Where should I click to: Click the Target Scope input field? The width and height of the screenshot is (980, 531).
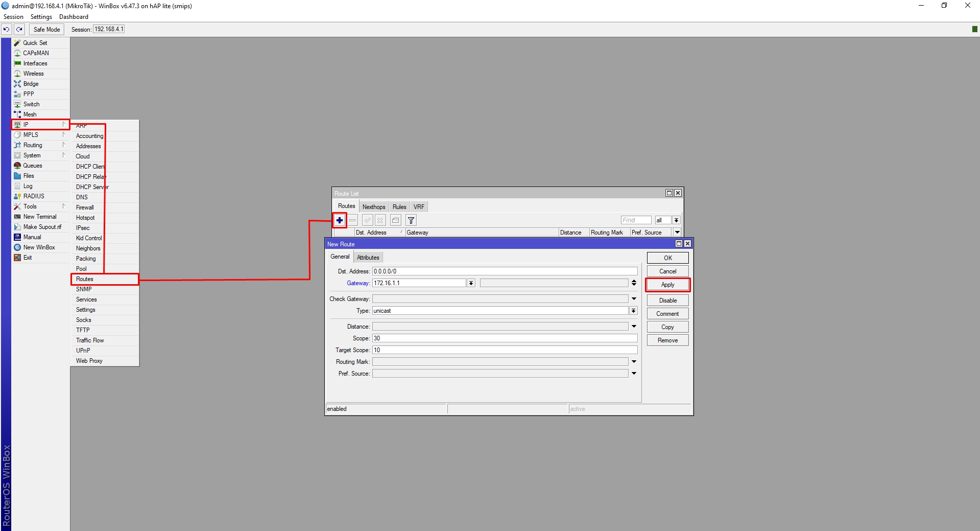click(505, 350)
